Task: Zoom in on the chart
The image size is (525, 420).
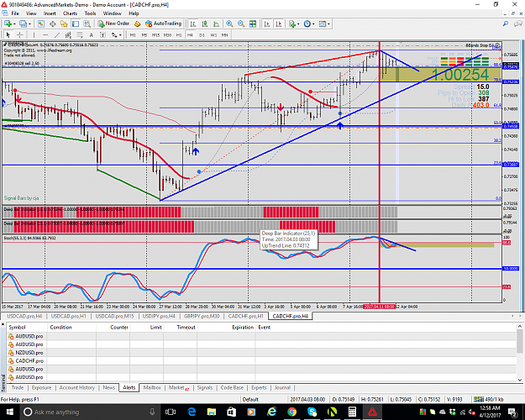Action: coord(229,24)
